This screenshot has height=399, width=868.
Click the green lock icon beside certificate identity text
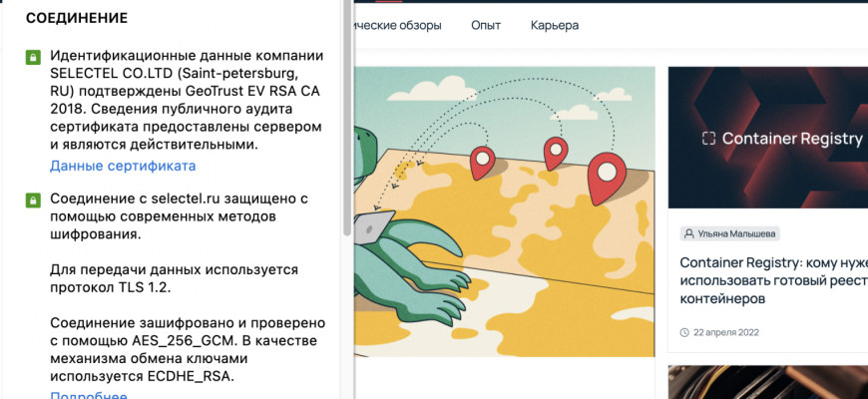pyautogui.click(x=33, y=58)
